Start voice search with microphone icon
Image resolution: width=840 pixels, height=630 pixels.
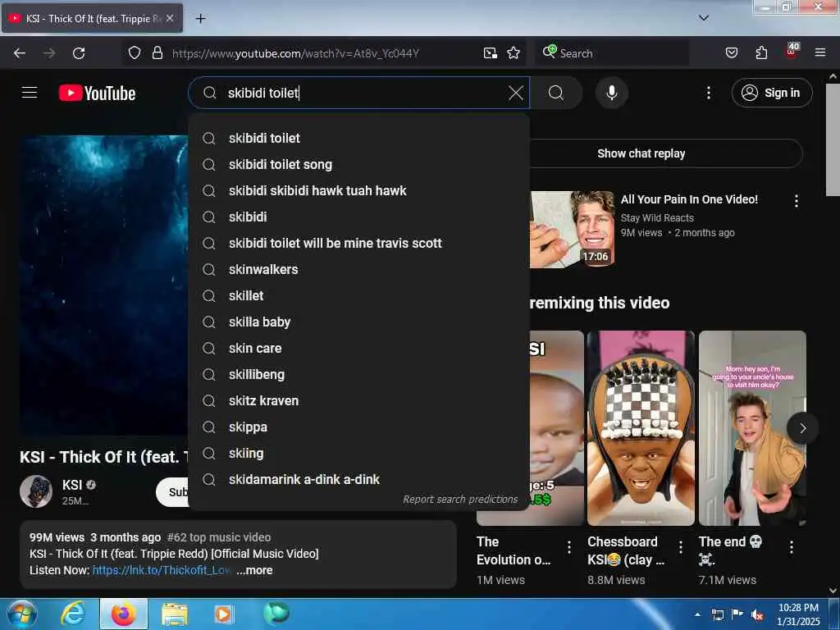(x=611, y=93)
